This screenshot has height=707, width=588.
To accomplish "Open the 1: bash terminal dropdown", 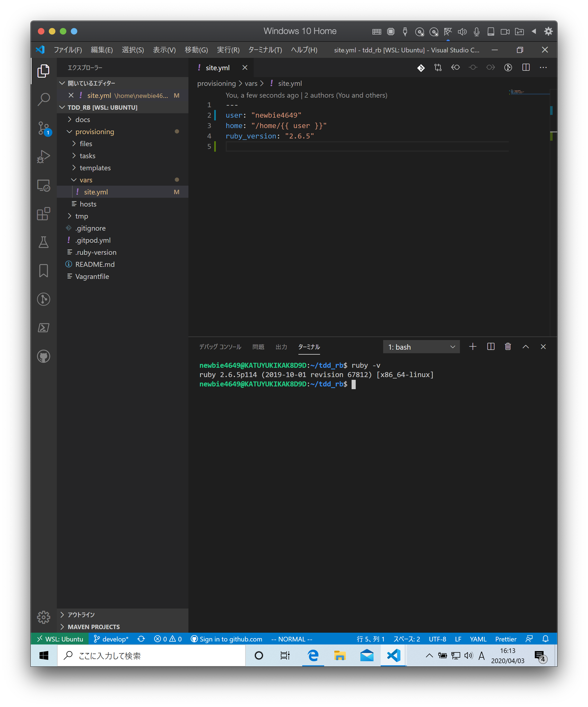I will [x=421, y=347].
